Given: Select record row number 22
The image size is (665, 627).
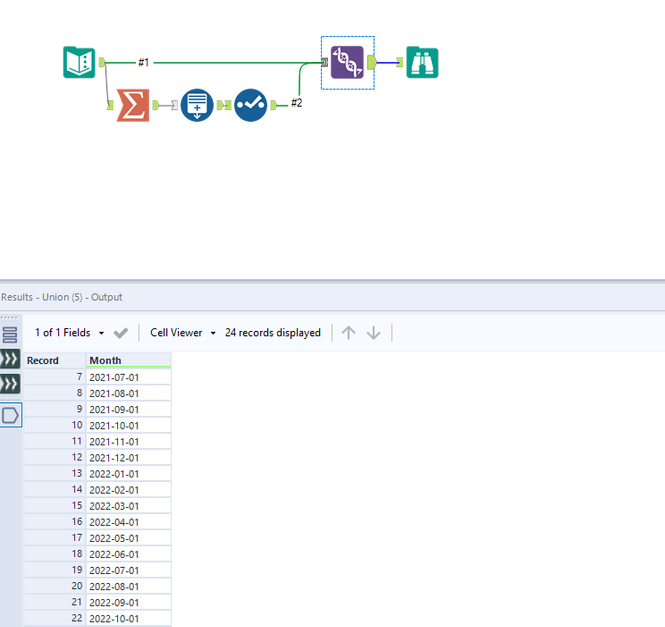Looking at the screenshot, I should point(55,619).
